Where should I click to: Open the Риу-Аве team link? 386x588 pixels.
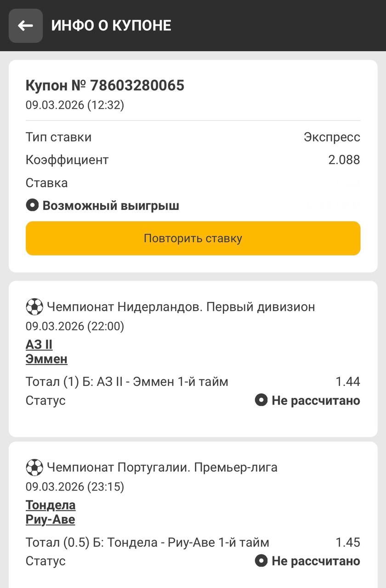[50, 520]
